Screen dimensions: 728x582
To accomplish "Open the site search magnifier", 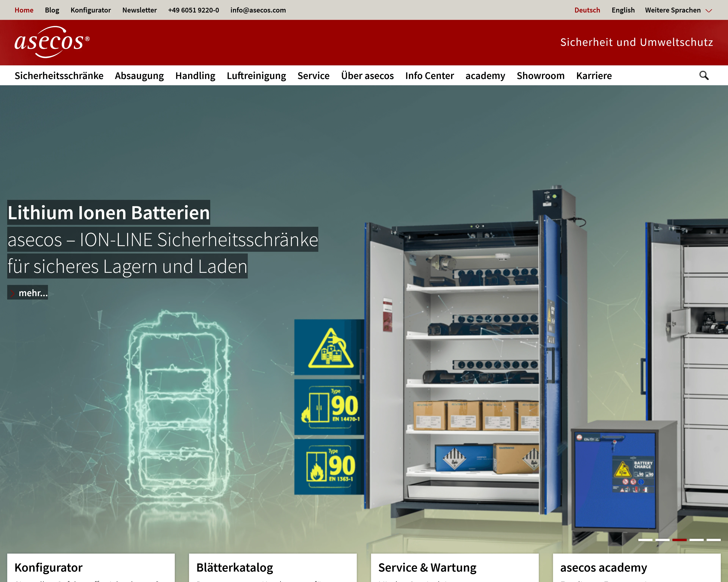I will [x=704, y=75].
